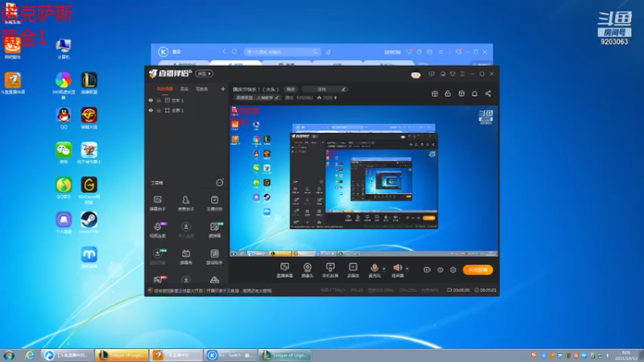The image size is (644, 362).
Task: Click the phone screen-cast icon in bottom toolbar
Action: (330, 270)
